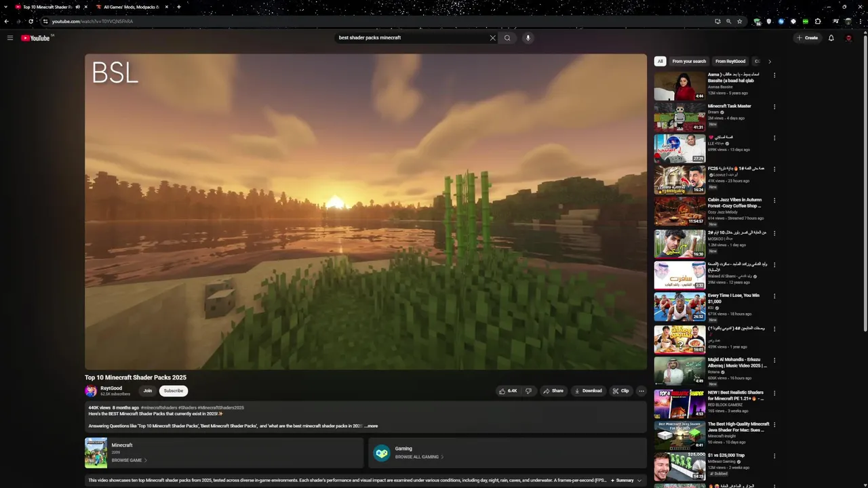Click the Clip button
This screenshot has height=488, width=868.
[x=620, y=390]
